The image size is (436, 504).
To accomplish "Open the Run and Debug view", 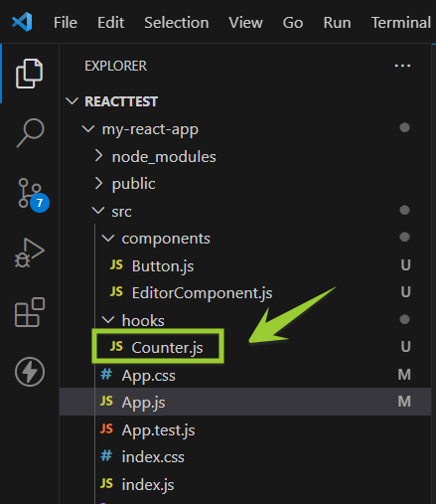I will coord(29,252).
